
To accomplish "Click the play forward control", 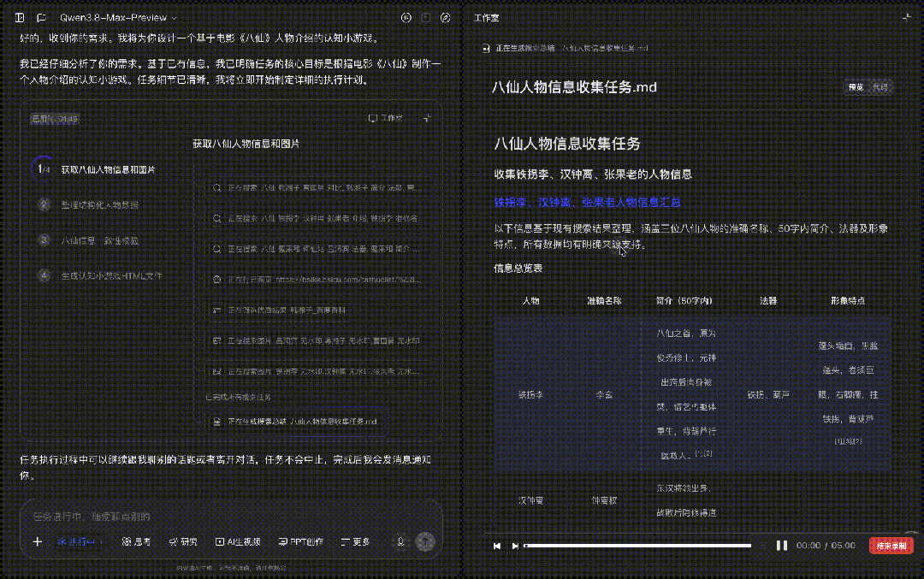I will [514, 546].
